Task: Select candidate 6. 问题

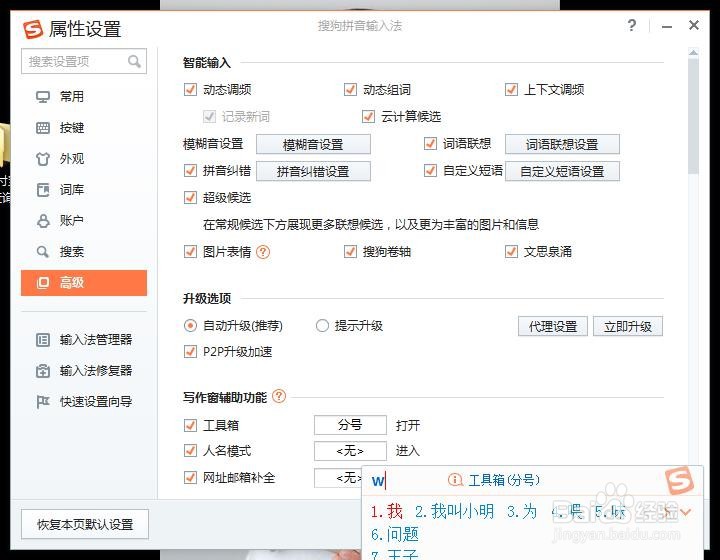Action: coord(395,534)
